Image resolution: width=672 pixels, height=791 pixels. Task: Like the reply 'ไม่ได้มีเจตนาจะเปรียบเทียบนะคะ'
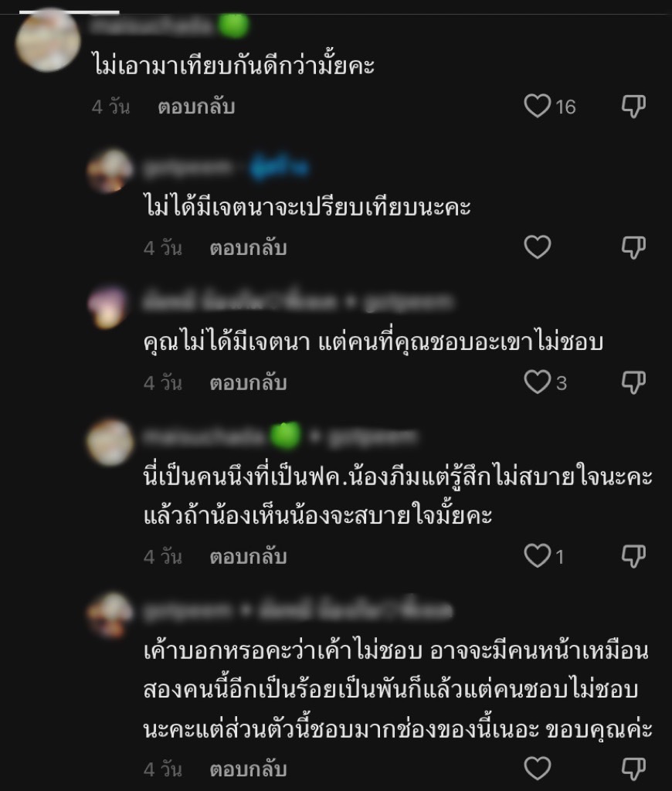tap(538, 247)
